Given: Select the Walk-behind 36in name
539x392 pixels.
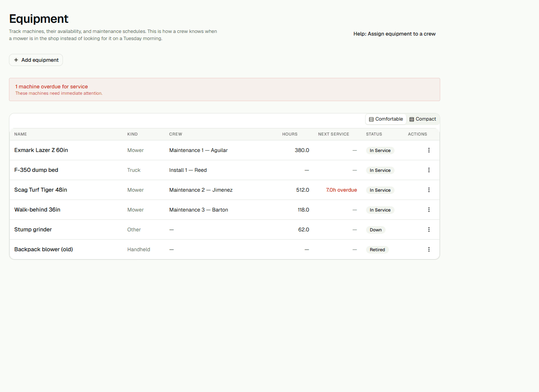Looking at the screenshot, I should 37,210.
